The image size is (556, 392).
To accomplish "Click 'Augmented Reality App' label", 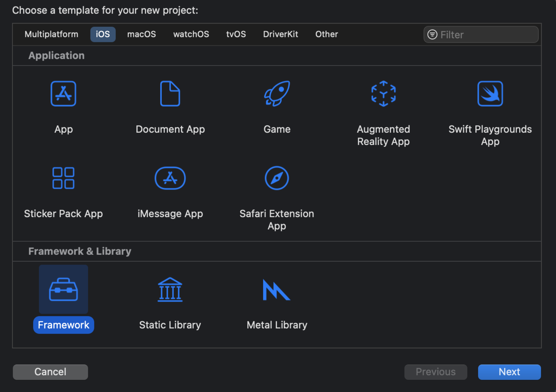I will click(x=383, y=135).
